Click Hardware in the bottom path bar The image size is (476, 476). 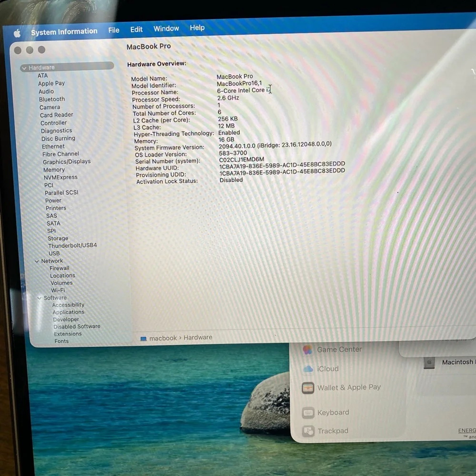tap(198, 337)
